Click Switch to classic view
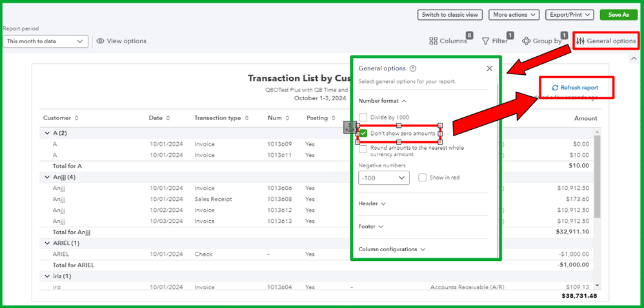 (x=450, y=15)
